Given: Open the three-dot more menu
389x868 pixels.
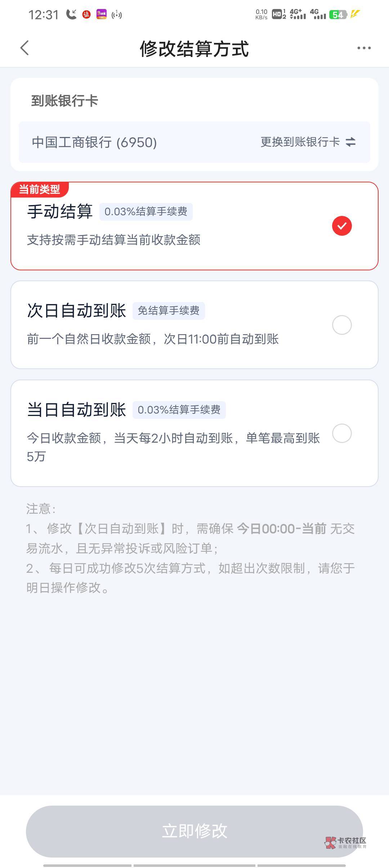Looking at the screenshot, I should [x=364, y=48].
